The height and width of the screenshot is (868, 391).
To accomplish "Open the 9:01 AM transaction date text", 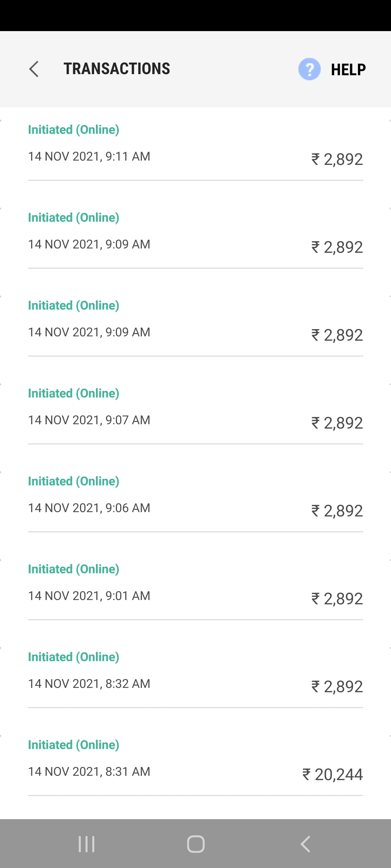I will tap(89, 596).
